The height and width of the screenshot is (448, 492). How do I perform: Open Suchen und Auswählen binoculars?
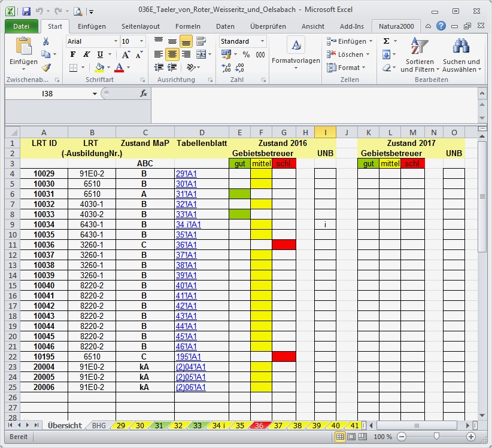pyautogui.click(x=461, y=55)
